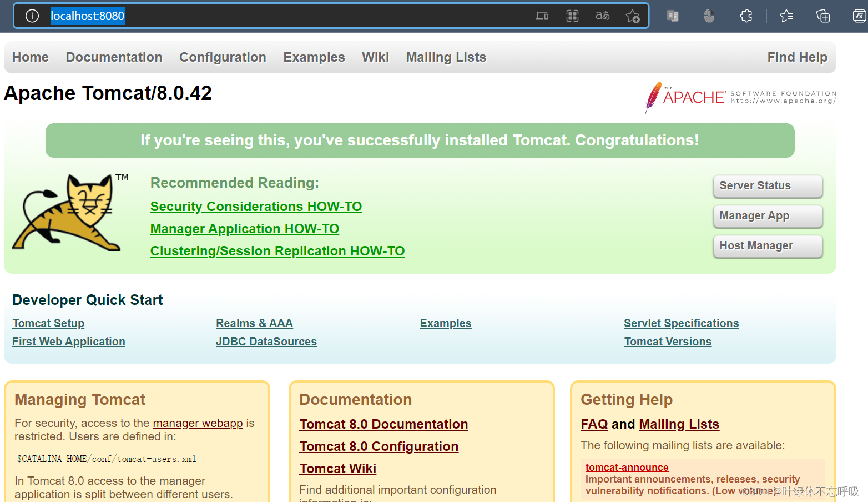The width and height of the screenshot is (868, 502).
Task: Click the Host Manager button
Action: [x=768, y=246]
